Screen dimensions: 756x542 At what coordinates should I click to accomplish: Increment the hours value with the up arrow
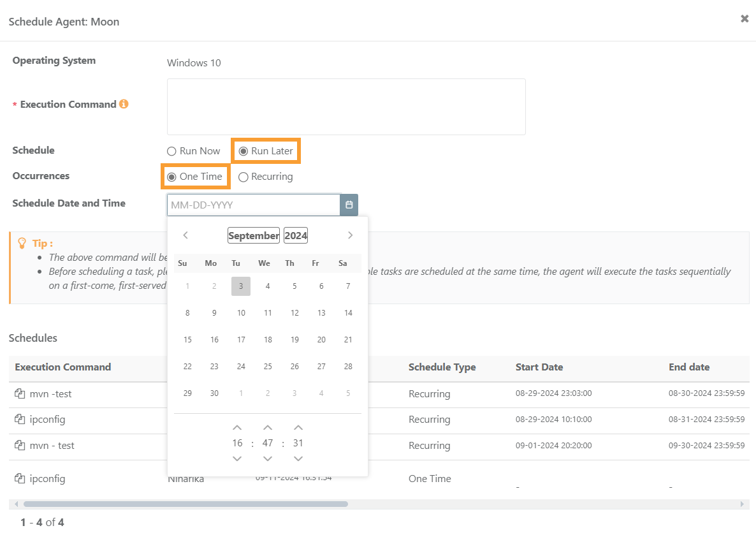click(x=237, y=427)
